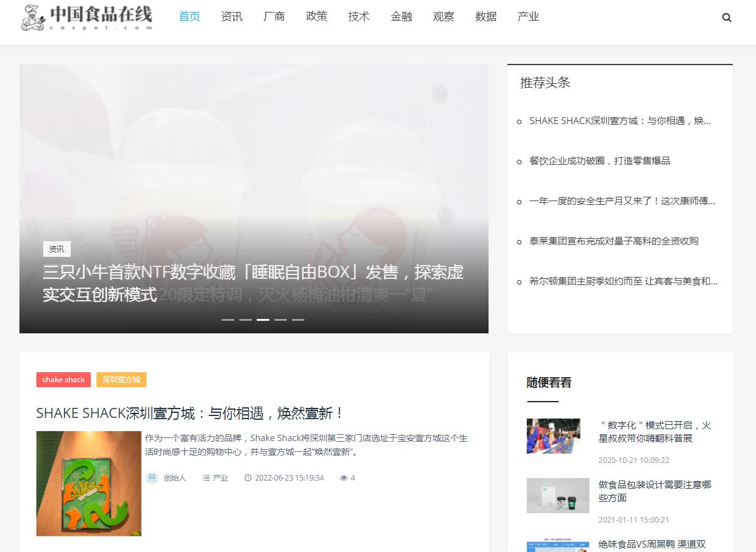Open article SHAKE SHACK深圳壹方城：与你相遇，焕然壹新！
Screen dimensions: 756x552
[190, 414]
